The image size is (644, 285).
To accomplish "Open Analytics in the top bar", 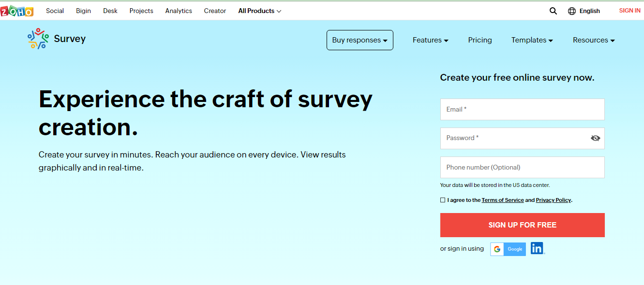I will point(179,11).
